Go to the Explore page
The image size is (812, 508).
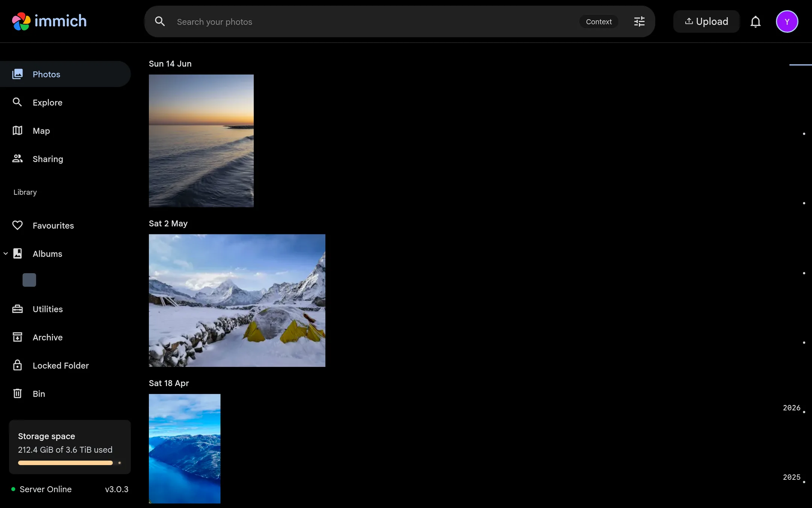pyautogui.click(x=65, y=102)
